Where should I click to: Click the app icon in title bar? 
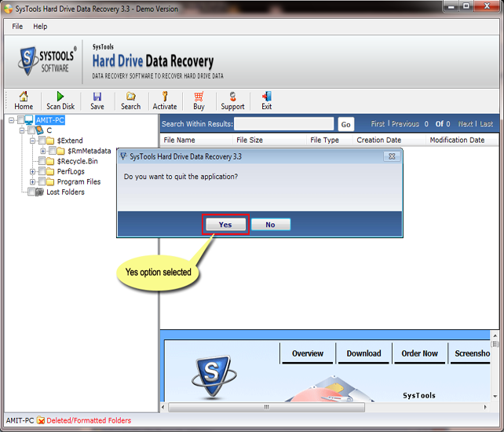(x=9, y=9)
